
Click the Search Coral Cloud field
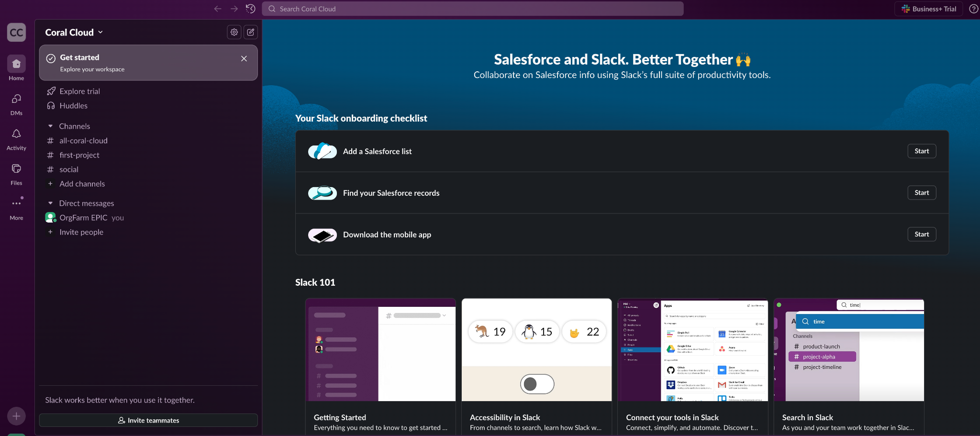[x=472, y=9]
